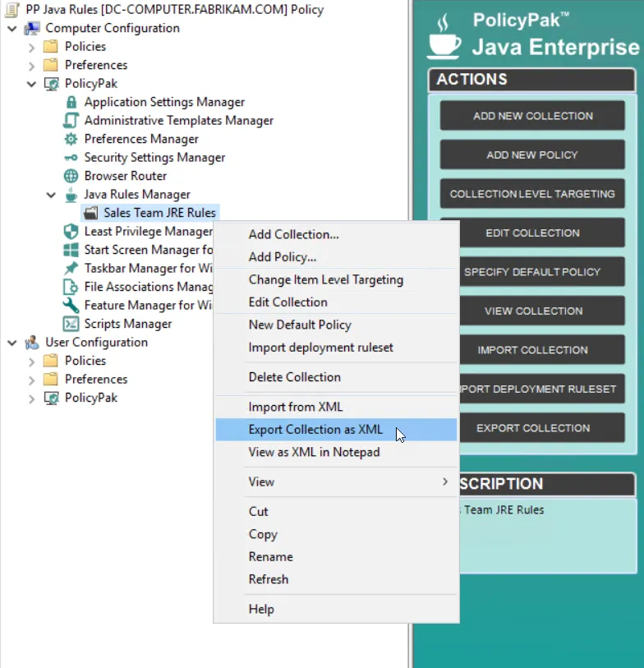
Task: Click the User Configuration user icon
Action: 32,342
